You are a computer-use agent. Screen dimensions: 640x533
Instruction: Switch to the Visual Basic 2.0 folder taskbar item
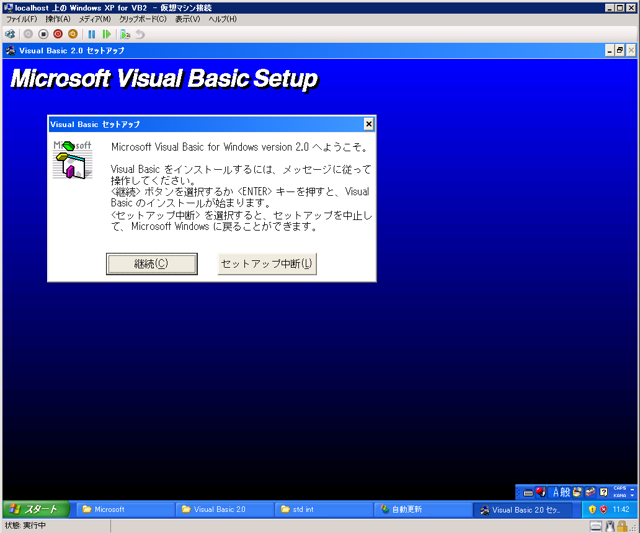pos(225,509)
